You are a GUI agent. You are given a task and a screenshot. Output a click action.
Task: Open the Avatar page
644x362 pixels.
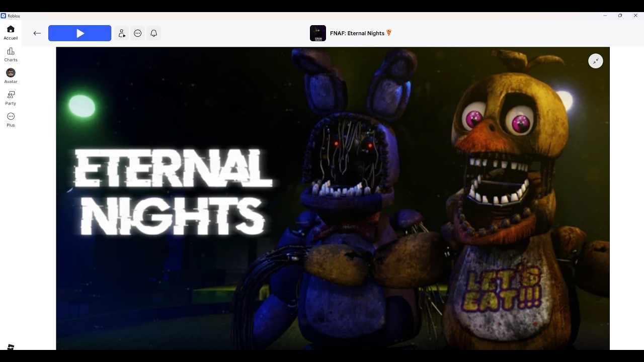pyautogui.click(x=11, y=76)
